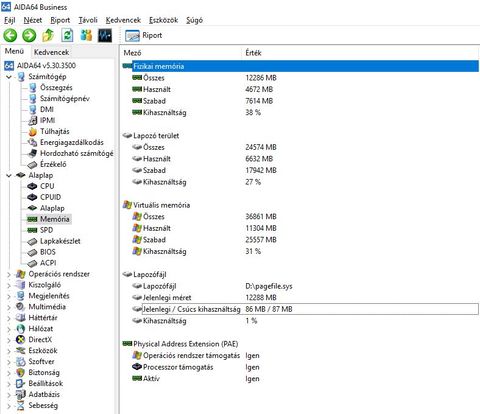Click the green Back arrow icon
This screenshot has width=480, height=414.
[10, 35]
